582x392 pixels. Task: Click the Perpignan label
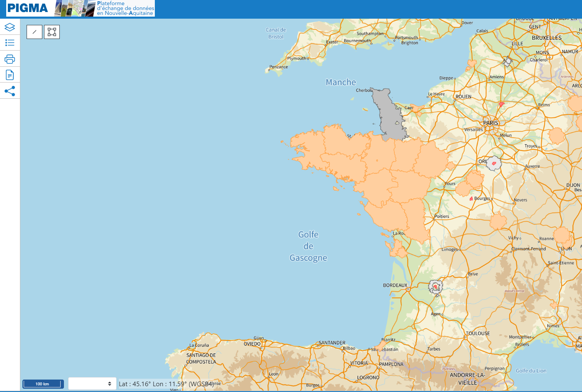pyautogui.click(x=495, y=369)
